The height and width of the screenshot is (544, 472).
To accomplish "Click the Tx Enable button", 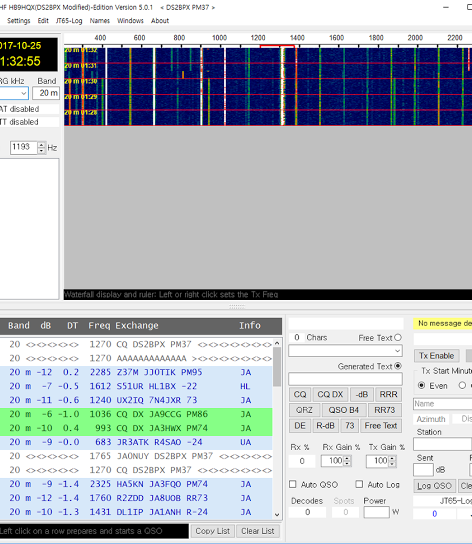I will (436, 356).
